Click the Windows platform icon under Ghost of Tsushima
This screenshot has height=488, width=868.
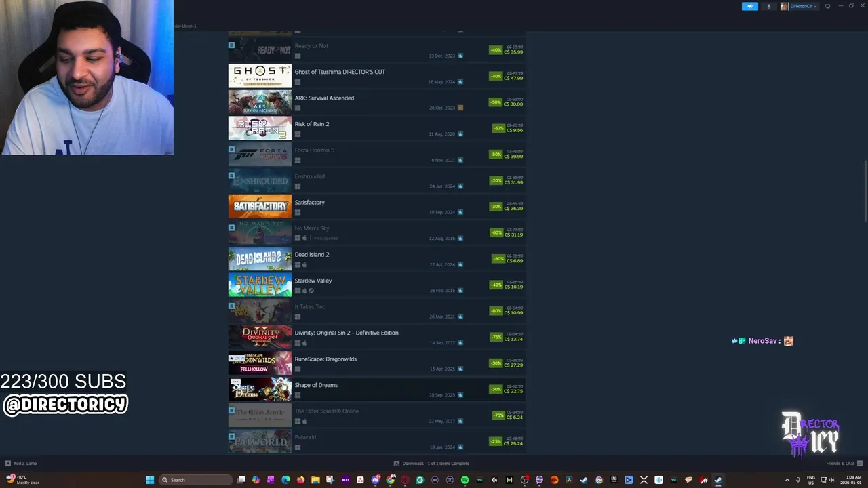point(298,82)
